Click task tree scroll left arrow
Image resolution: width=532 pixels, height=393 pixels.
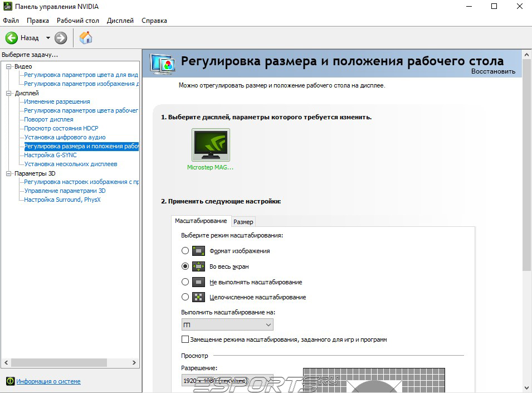[x=6, y=362]
